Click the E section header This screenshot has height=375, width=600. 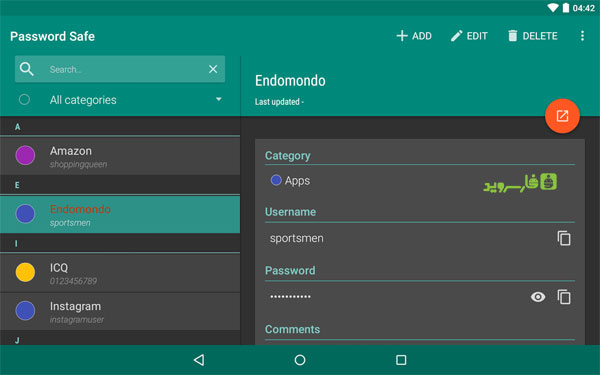pyautogui.click(x=17, y=185)
